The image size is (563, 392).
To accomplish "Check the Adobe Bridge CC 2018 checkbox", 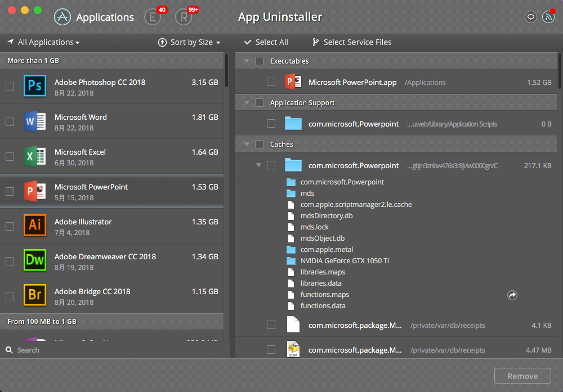I will point(10,295).
